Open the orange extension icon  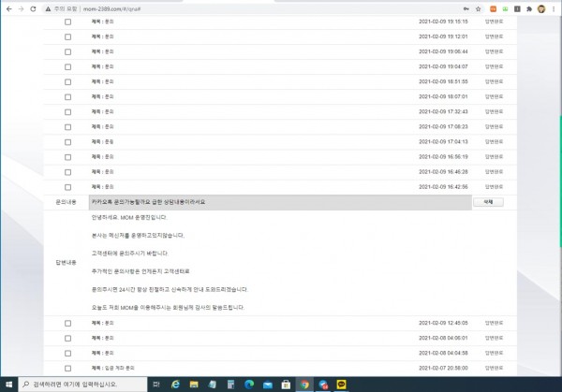pyautogui.click(x=494, y=9)
